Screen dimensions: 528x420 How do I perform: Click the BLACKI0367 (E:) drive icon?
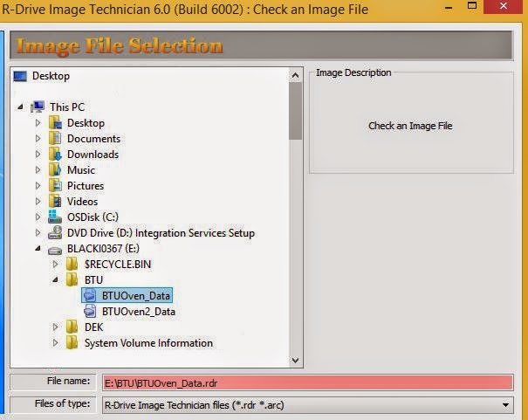click(x=55, y=250)
